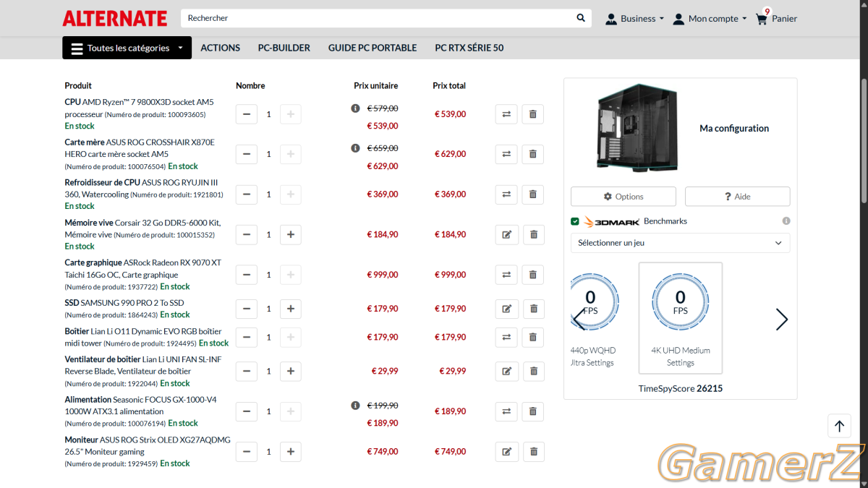Show next benchmark with right arrow
868x488 pixels.
point(781,320)
